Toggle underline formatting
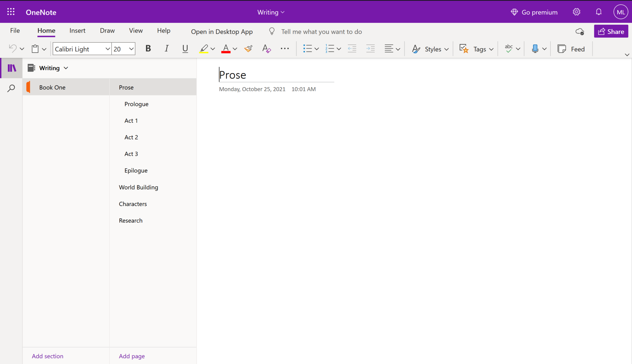 [185, 48]
